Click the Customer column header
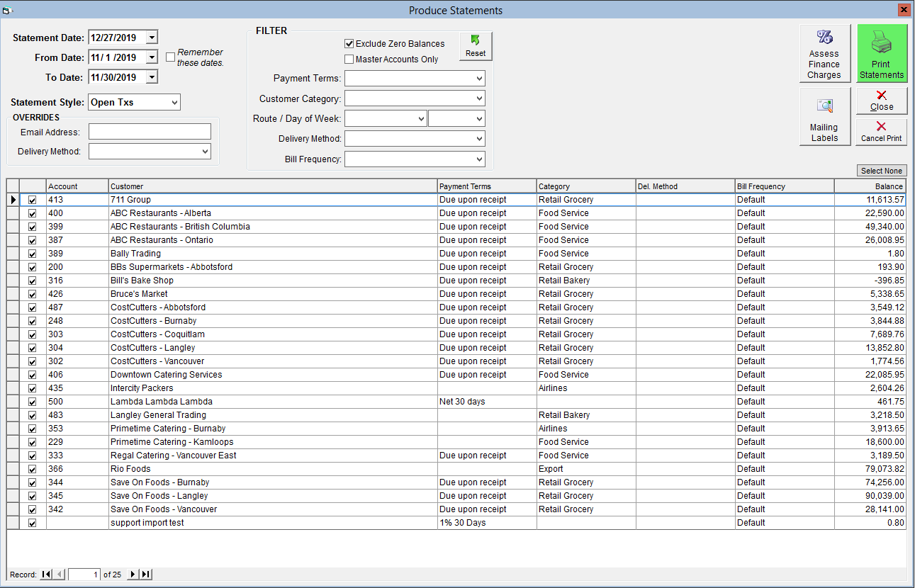This screenshot has width=915, height=588. 273,186
